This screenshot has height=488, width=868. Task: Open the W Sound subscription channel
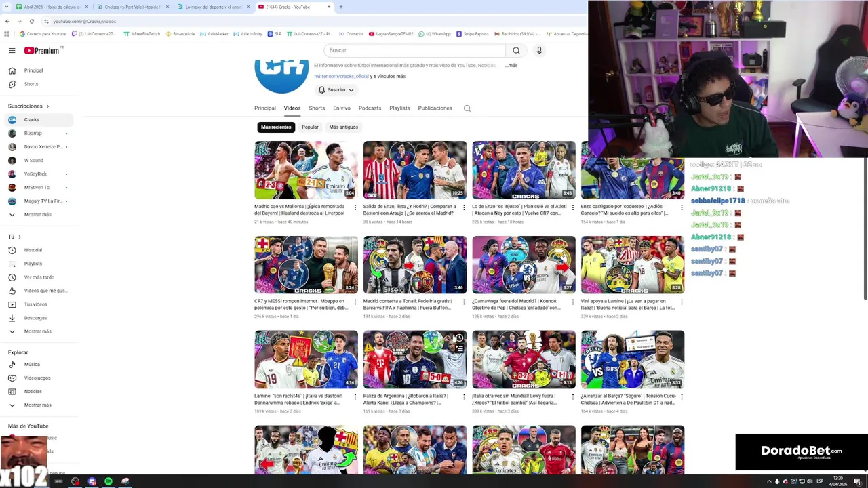(33, 161)
